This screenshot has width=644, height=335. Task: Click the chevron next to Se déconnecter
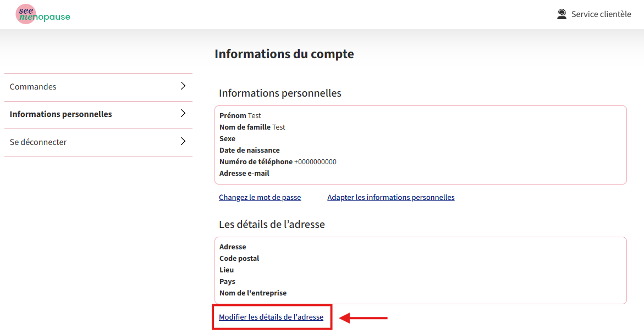[x=183, y=142]
